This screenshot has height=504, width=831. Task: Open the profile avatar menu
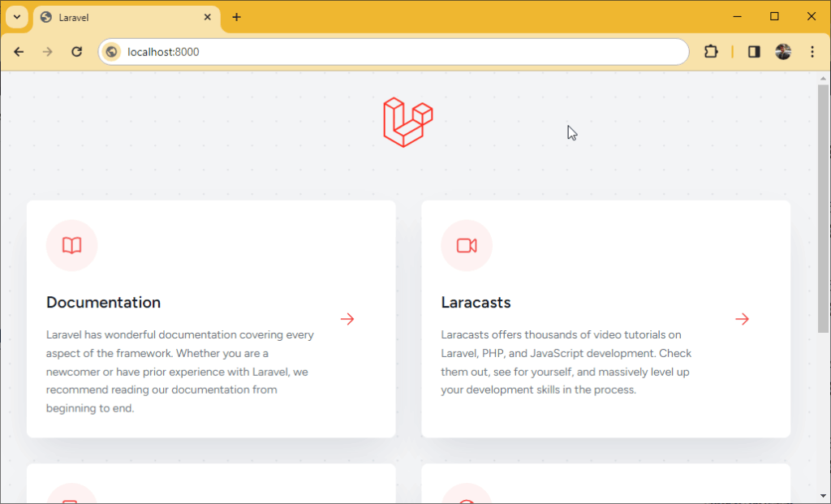point(783,51)
